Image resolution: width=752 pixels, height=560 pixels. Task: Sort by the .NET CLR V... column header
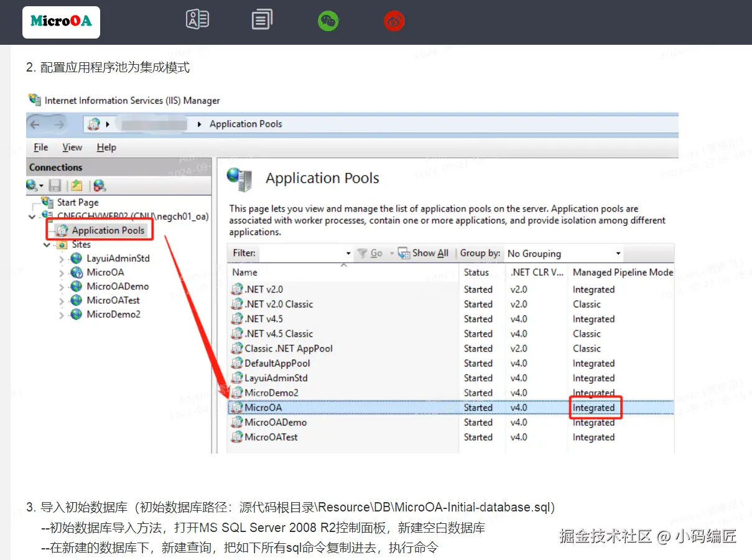tap(537, 272)
